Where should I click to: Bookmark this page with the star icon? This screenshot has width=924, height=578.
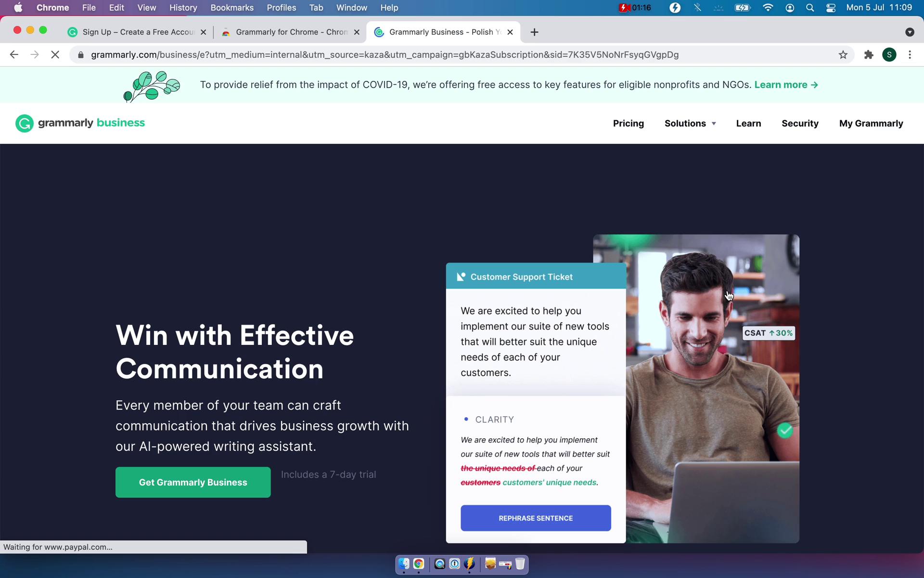coord(843,55)
